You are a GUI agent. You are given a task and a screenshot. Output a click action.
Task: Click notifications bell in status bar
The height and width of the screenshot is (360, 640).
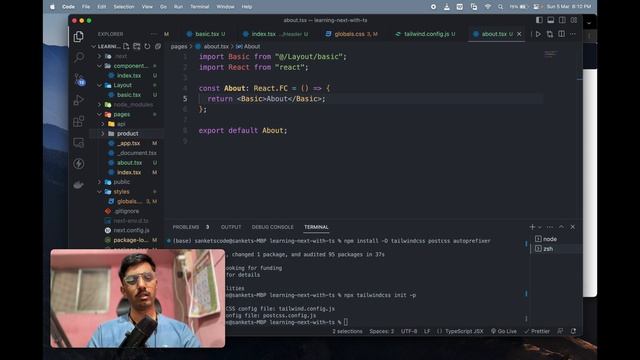[x=573, y=331]
